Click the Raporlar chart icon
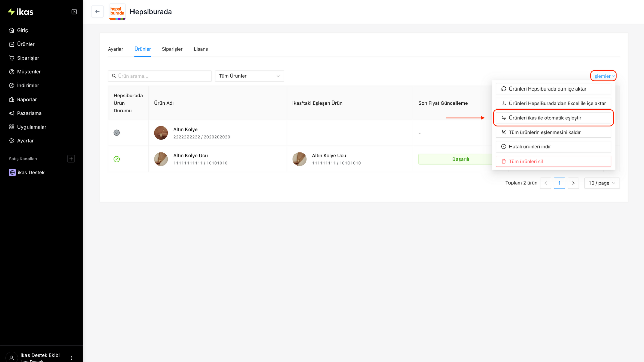Screen dimensions: 644x362 (12, 100)
